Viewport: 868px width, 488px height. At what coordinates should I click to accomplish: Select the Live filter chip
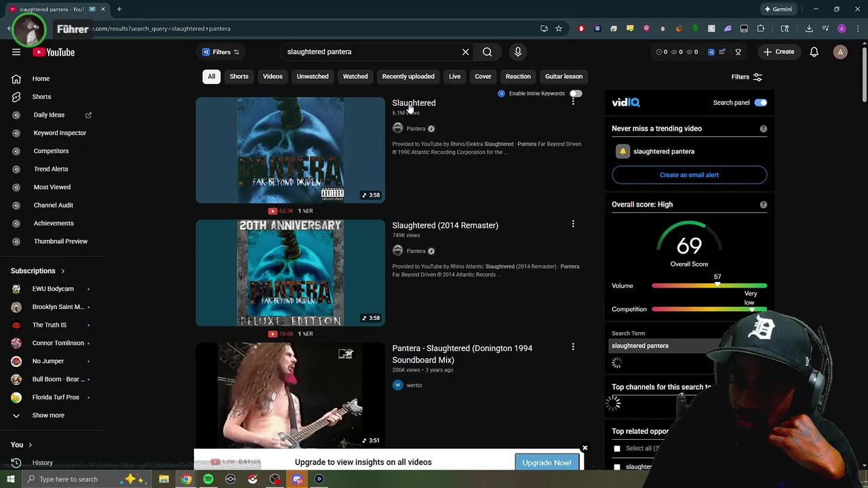pyautogui.click(x=454, y=77)
